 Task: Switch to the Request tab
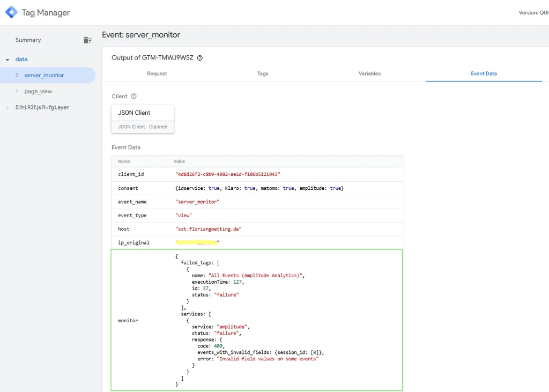(x=157, y=73)
